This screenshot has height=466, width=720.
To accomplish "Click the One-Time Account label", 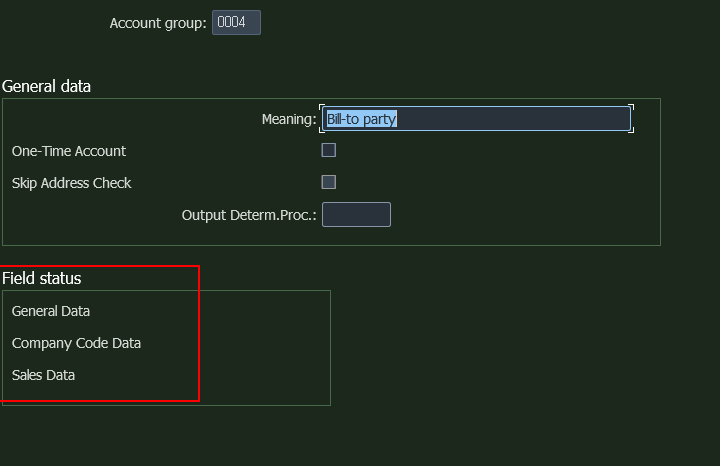I will point(69,151).
